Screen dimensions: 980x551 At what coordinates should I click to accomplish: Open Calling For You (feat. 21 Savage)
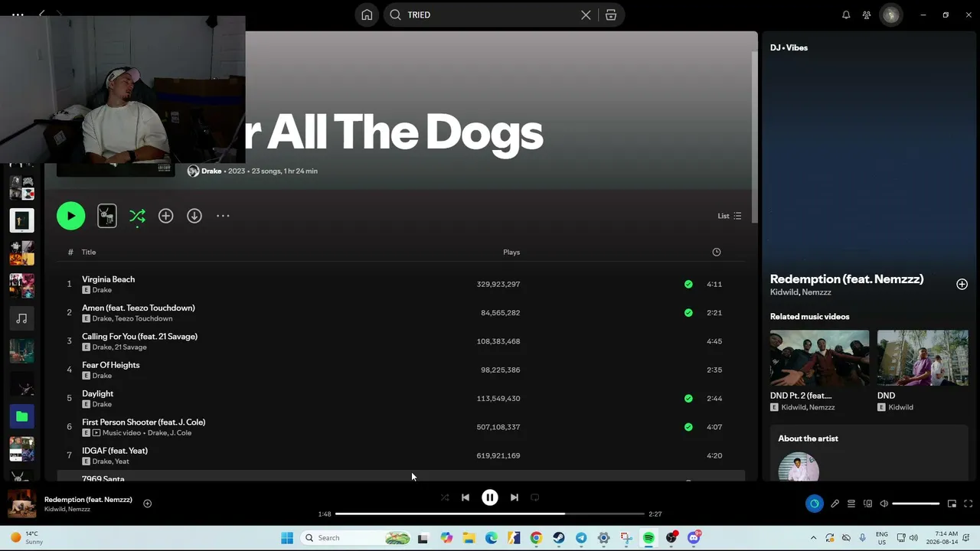pyautogui.click(x=139, y=336)
